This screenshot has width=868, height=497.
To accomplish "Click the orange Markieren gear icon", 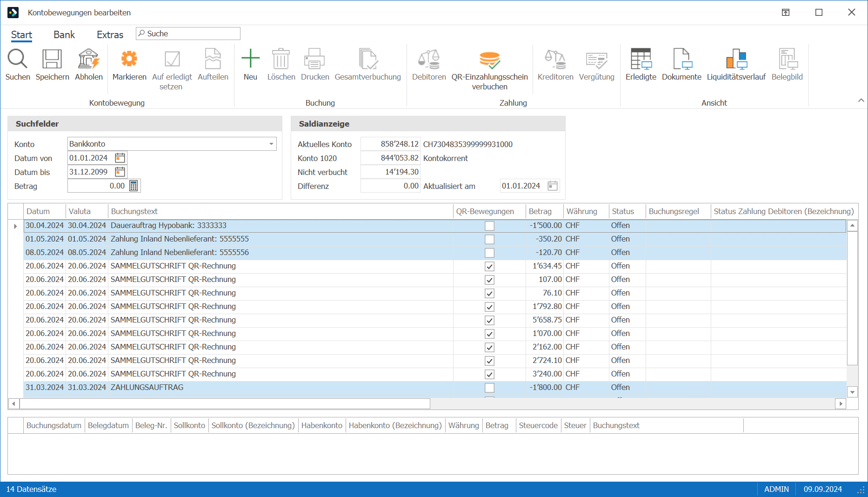I will coord(129,59).
